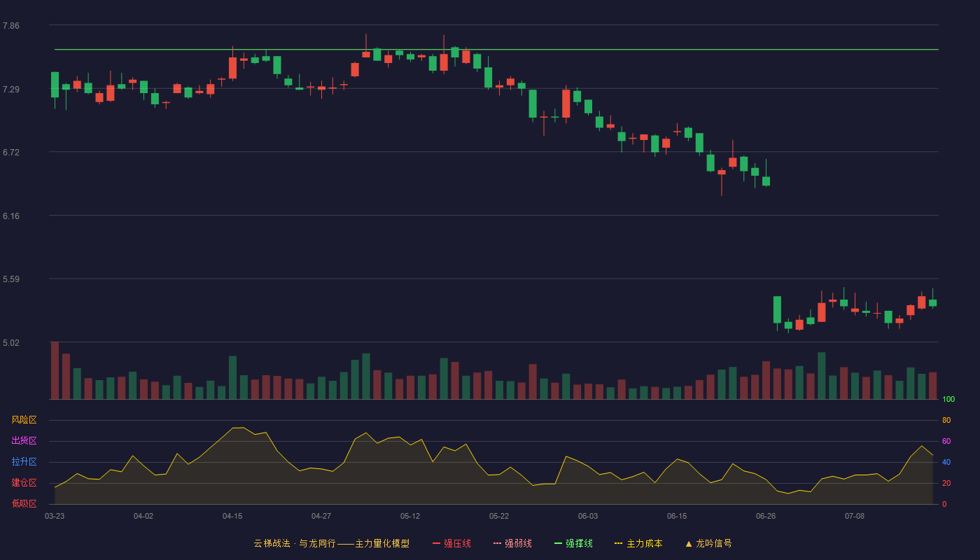The image size is (980, 560).
Task: Click the 03-23 date label
Action: point(55,516)
